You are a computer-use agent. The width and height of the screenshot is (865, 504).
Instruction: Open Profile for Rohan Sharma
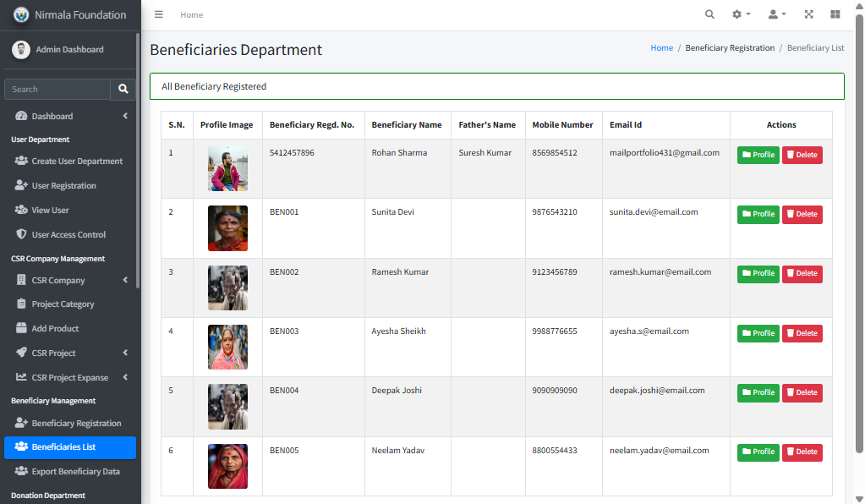758,155
